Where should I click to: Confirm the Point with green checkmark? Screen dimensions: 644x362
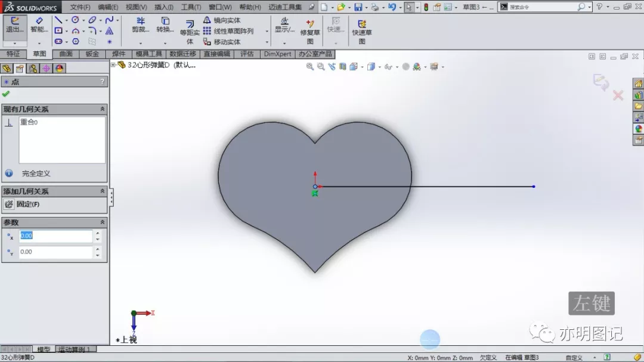6,94
